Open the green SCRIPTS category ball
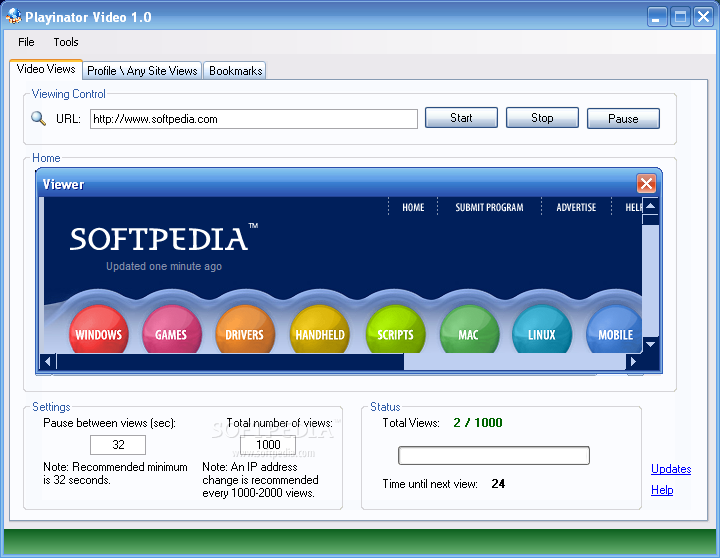Viewport: 720px width, 558px height. 395,330
